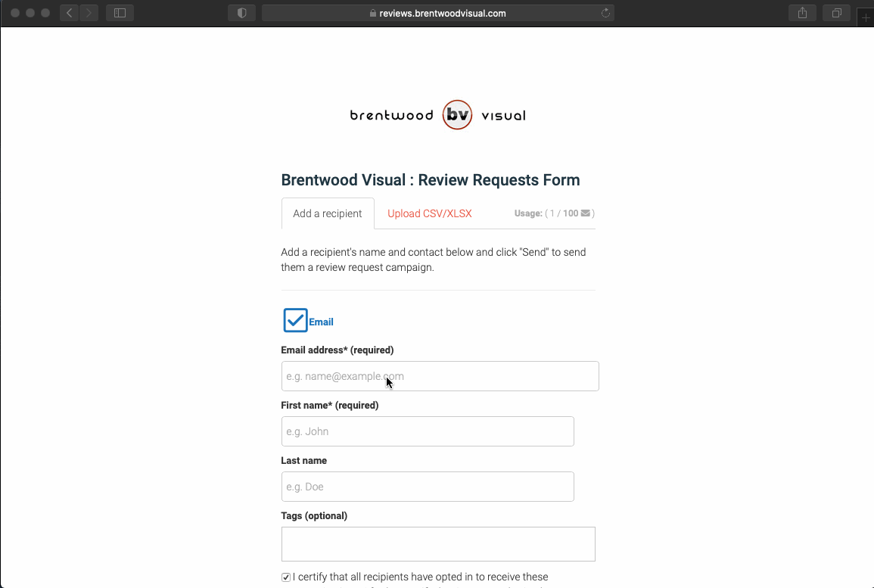Click the red close window button
The image size is (874, 588).
(x=15, y=13)
